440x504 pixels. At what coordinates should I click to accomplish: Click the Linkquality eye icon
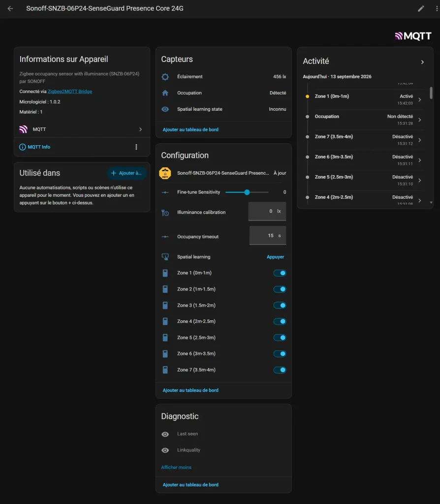click(165, 450)
